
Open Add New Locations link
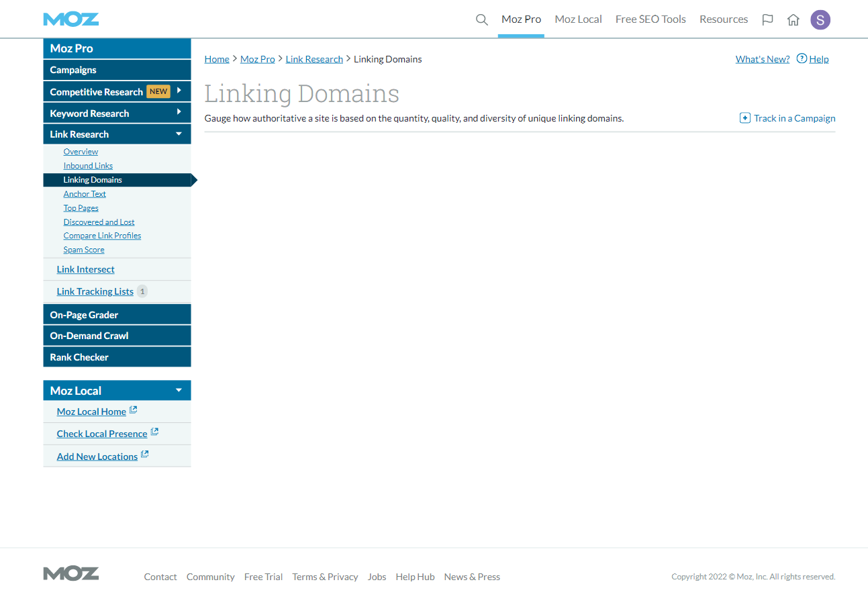point(97,457)
